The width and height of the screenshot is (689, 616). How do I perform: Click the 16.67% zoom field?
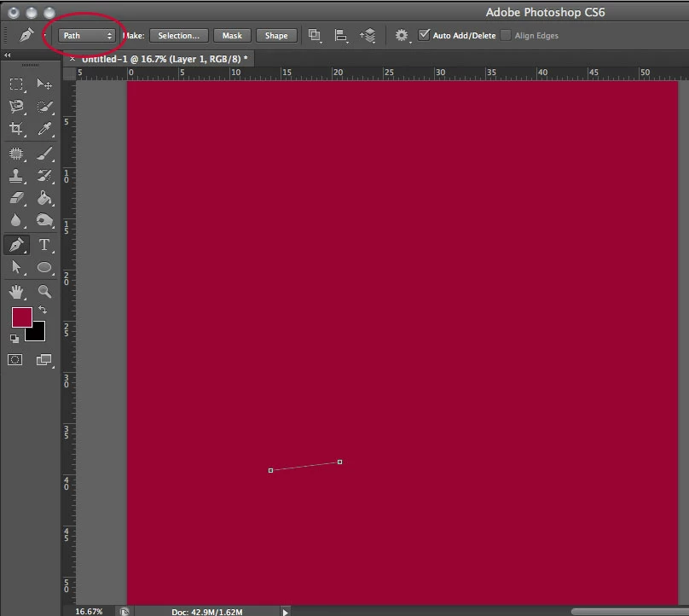90,611
